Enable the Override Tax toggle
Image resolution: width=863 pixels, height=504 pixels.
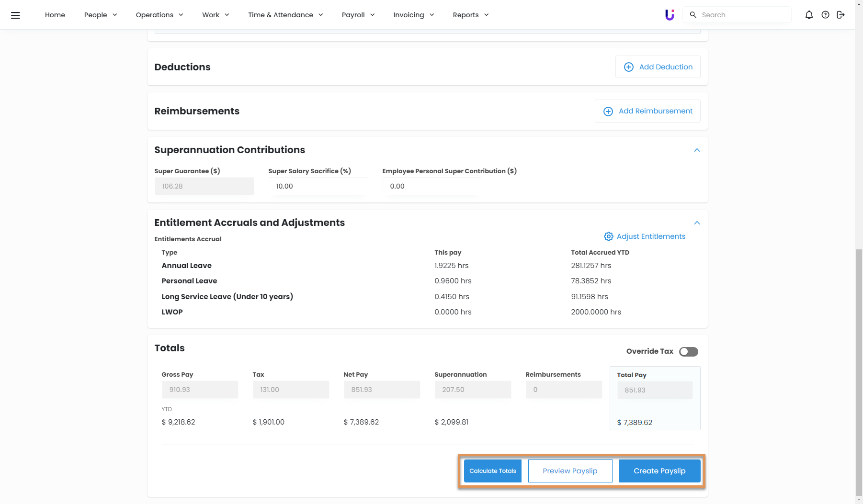(x=688, y=352)
